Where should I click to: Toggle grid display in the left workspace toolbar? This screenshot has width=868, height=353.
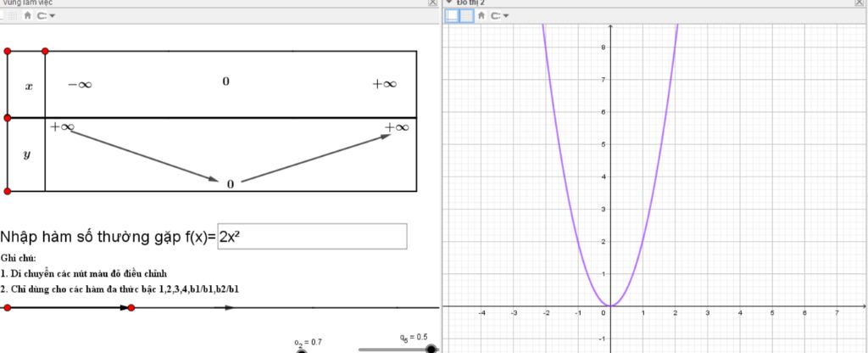pyautogui.click(x=12, y=16)
